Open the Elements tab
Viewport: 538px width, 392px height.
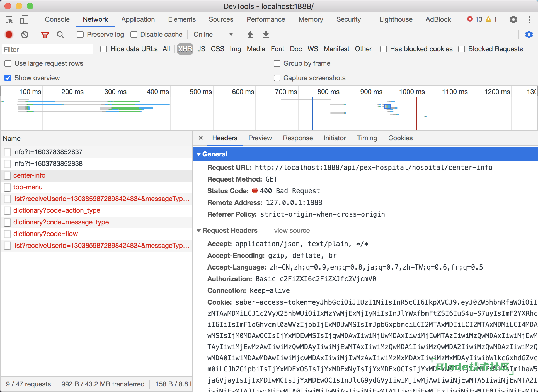pyautogui.click(x=182, y=19)
